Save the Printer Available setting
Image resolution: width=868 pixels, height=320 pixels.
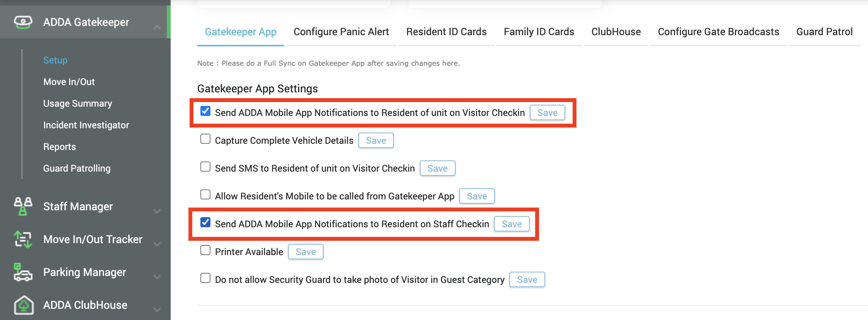coord(305,252)
